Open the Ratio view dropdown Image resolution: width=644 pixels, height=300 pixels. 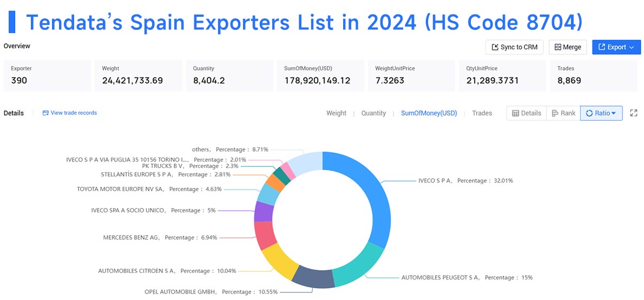pyautogui.click(x=601, y=113)
